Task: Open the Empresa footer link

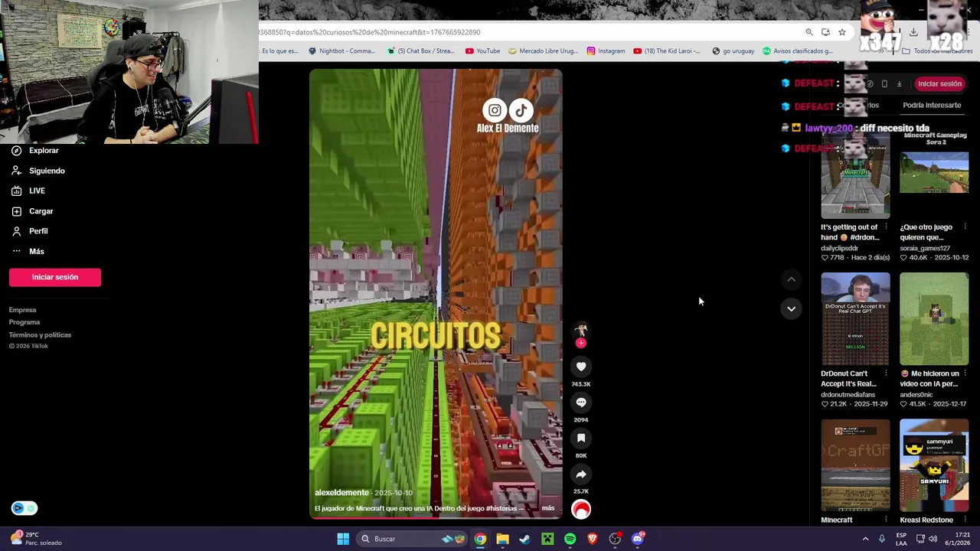Action: [22, 310]
